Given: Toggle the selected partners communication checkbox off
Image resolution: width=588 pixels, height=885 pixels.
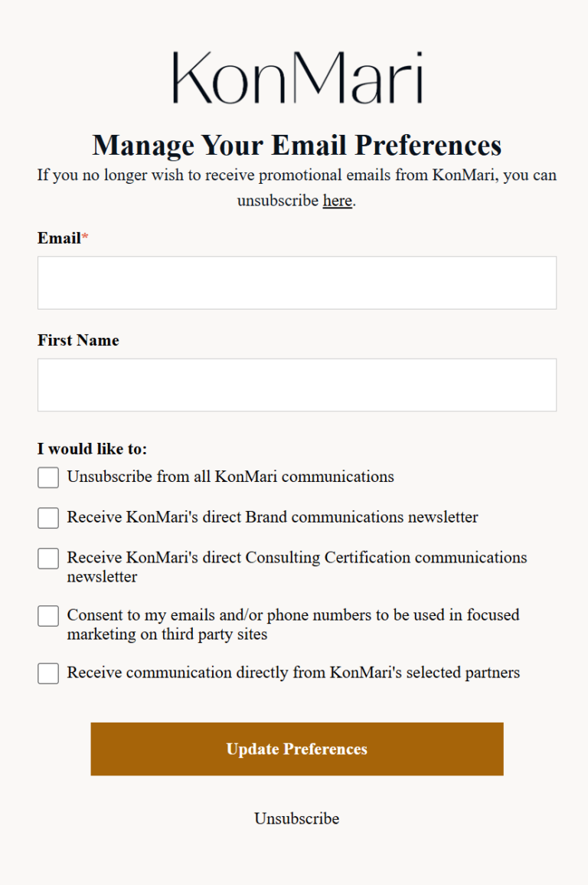Looking at the screenshot, I should (47, 673).
